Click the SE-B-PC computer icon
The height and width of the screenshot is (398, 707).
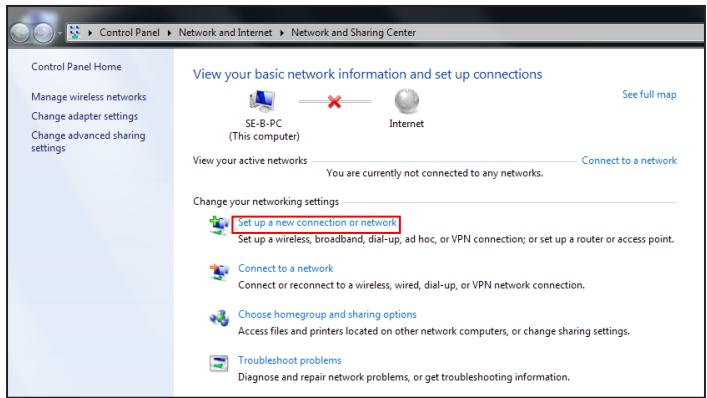click(262, 101)
